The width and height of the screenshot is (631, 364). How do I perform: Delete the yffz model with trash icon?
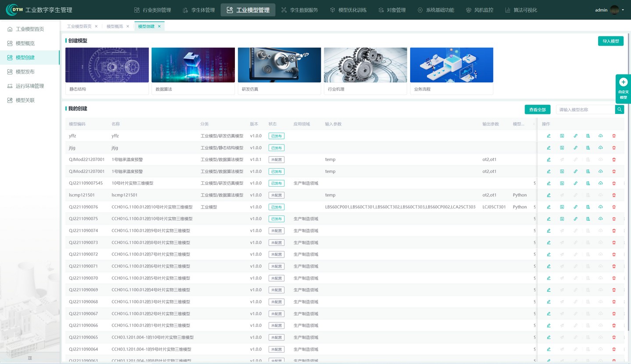pyautogui.click(x=614, y=136)
